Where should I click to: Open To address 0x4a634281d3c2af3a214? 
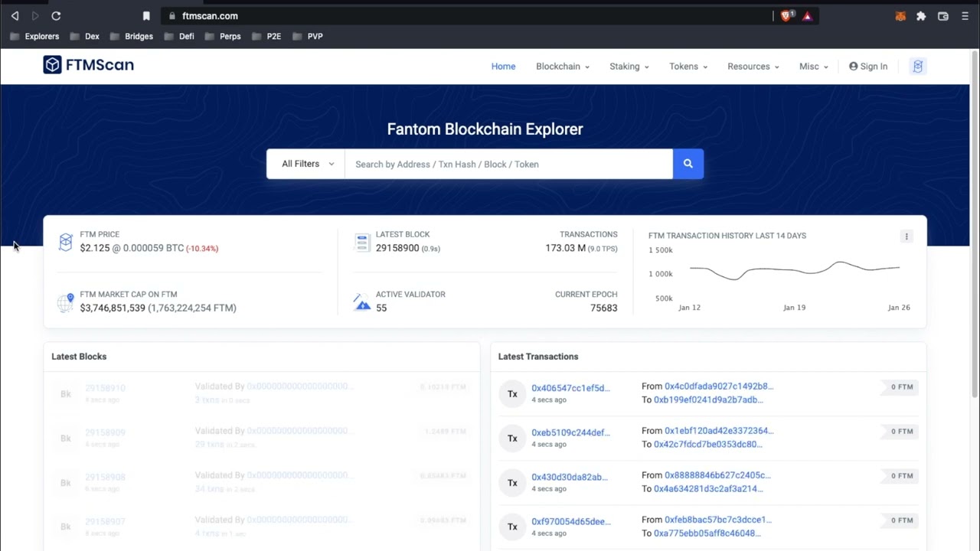[x=708, y=488]
